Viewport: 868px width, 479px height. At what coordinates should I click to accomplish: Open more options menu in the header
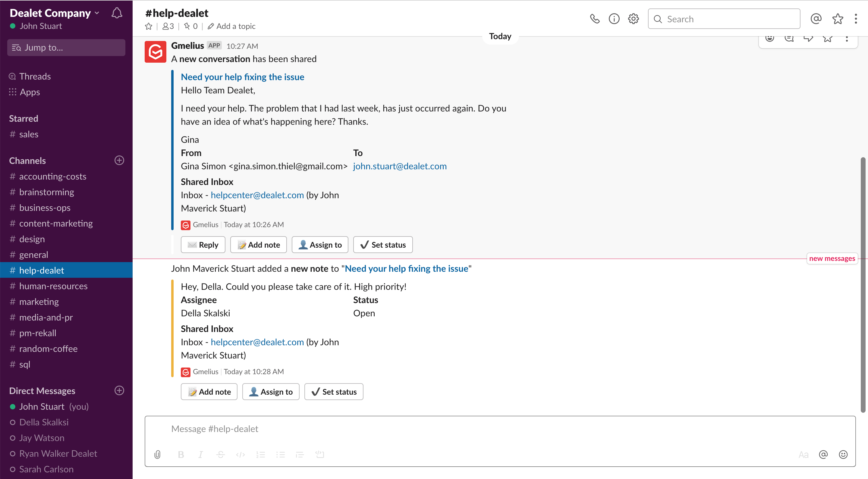point(856,19)
